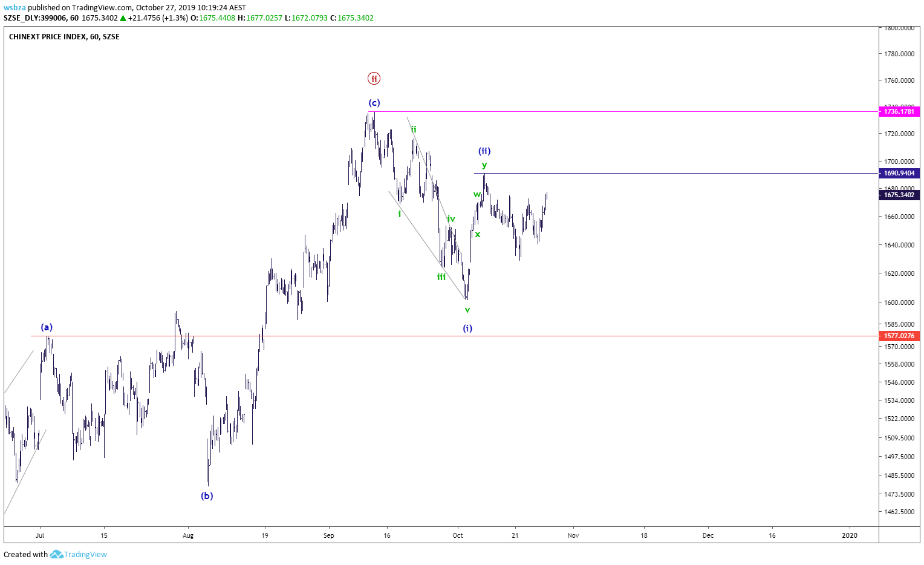Click the Dec date on time axis

(x=708, y=535)
